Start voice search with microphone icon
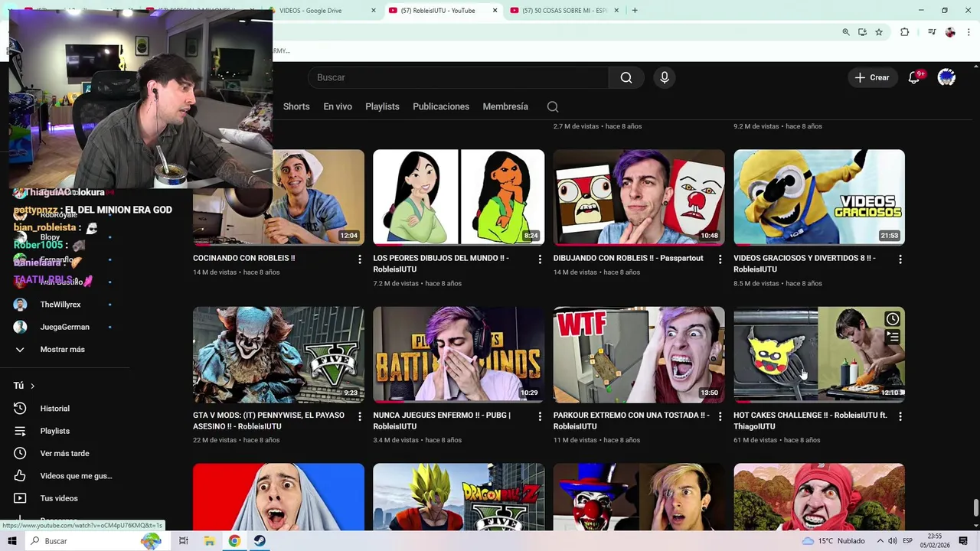Viewport: 980px width, 551px height. point(665,77)
